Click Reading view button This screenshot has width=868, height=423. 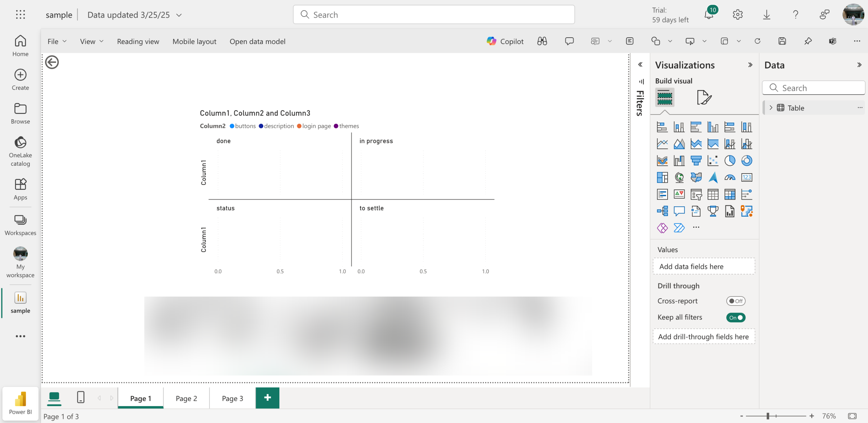point(138,41)
